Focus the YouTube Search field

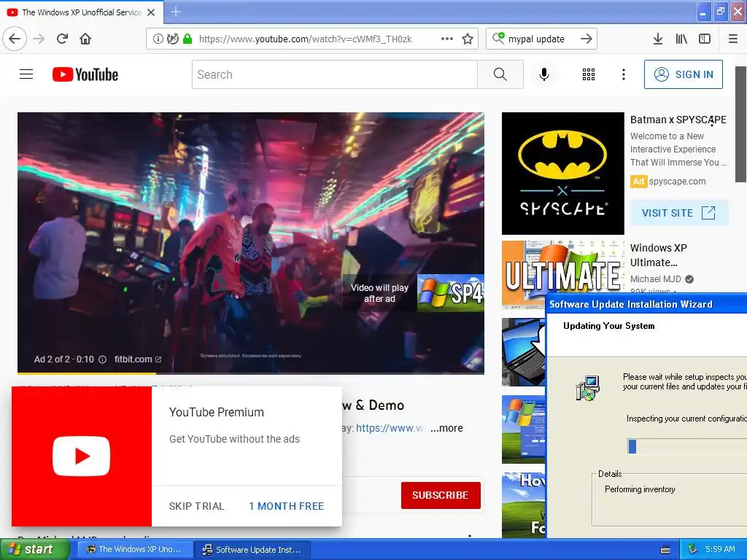tap(334, 74)
